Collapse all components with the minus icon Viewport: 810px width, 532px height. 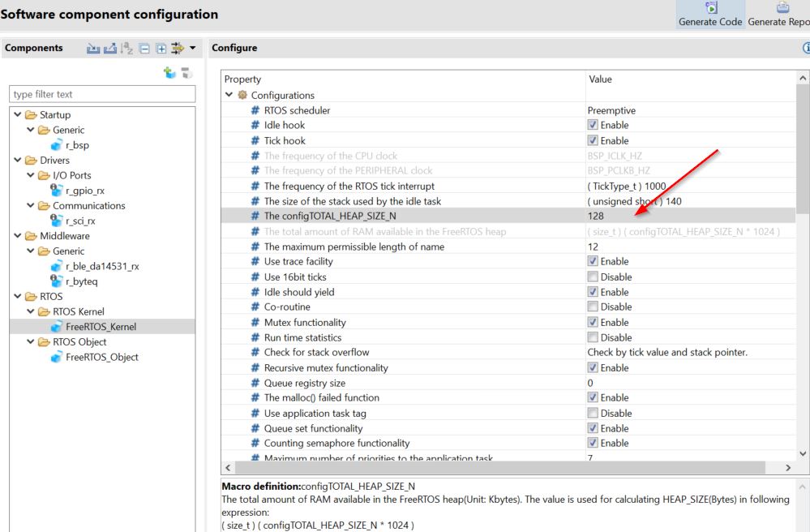pyautogui.click(x=144, y=49)
